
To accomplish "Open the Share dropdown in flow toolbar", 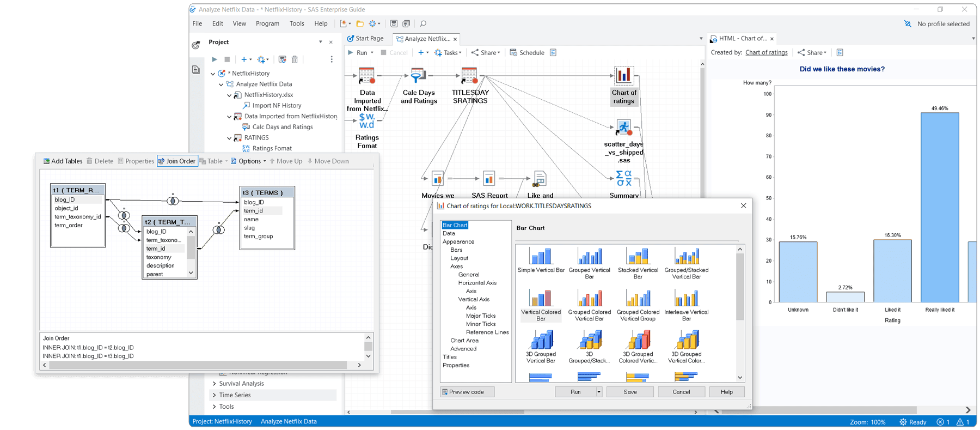I will [x=486, y=53].
